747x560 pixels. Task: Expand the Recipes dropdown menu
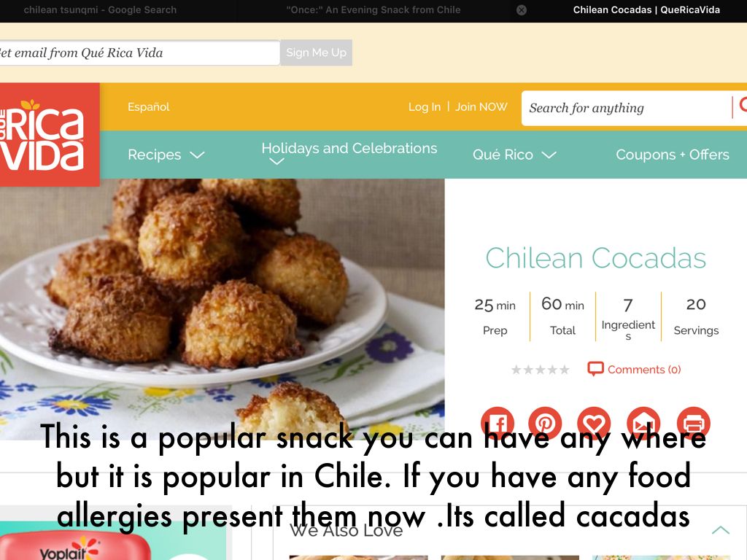[166, 155]
